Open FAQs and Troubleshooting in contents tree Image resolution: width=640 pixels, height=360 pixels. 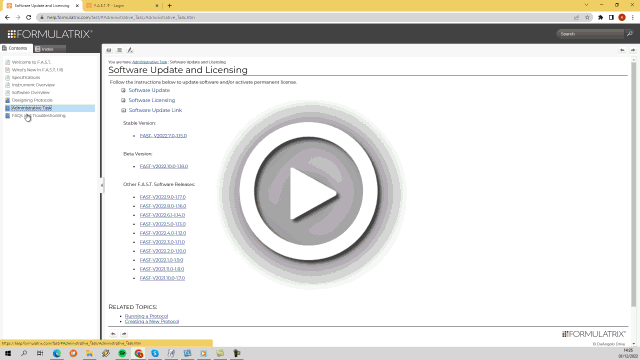[x=38, y=116]
